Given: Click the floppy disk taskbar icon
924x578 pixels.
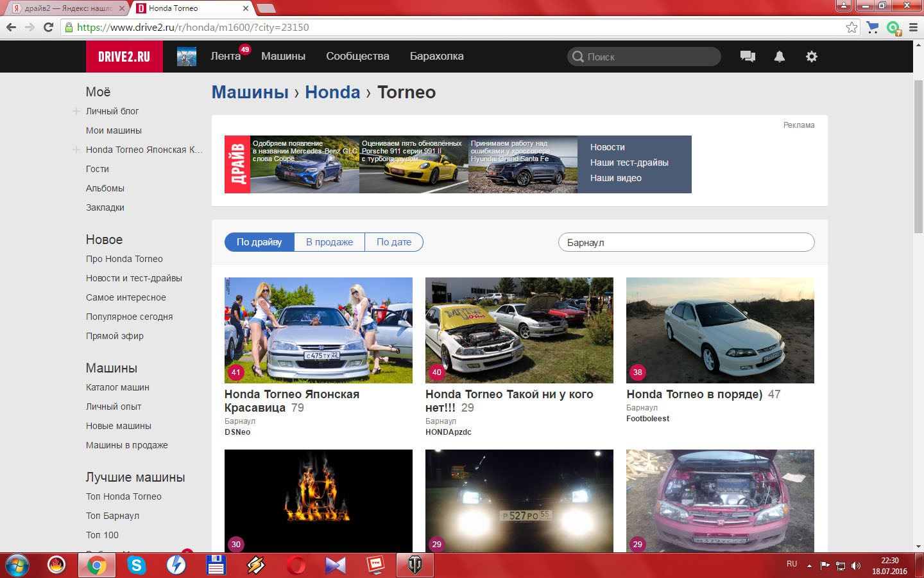Looking at the screenshot, I should pyautogui.click(x=216, y=565).
